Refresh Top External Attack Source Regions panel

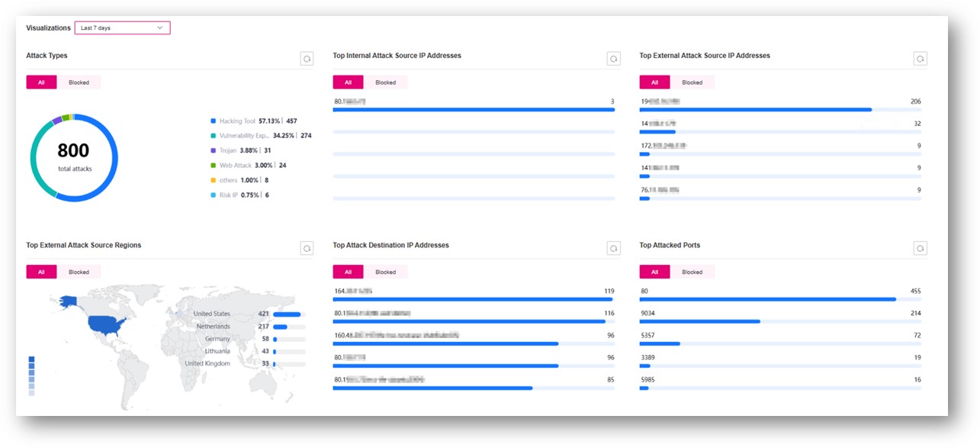(307, 248)
